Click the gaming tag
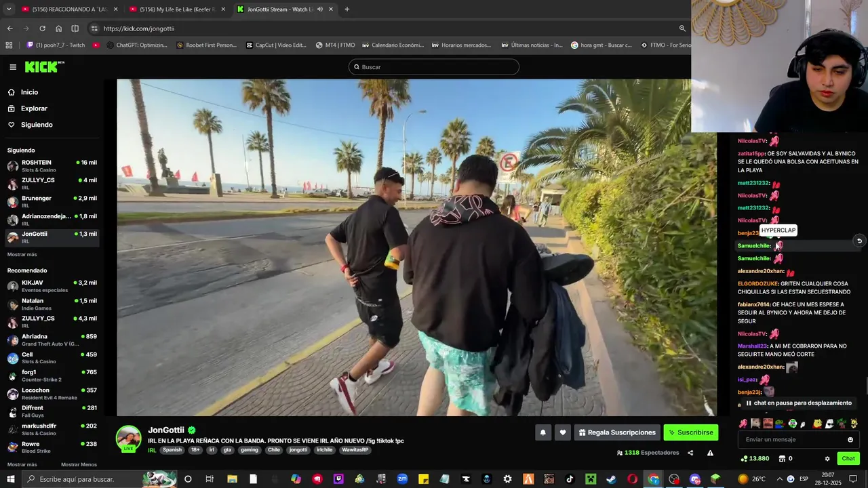868x488 pixels. click(x=250, y=450)
